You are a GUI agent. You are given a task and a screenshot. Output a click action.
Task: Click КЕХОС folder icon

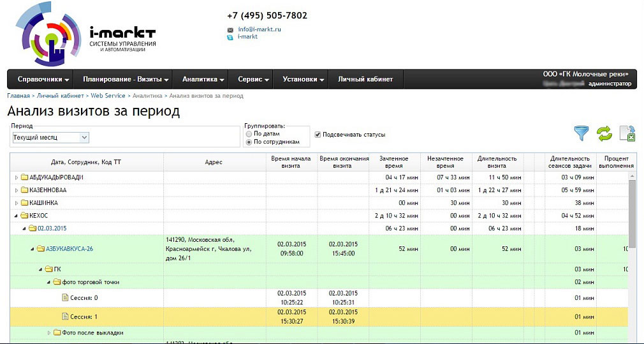[x=24, y=216]
